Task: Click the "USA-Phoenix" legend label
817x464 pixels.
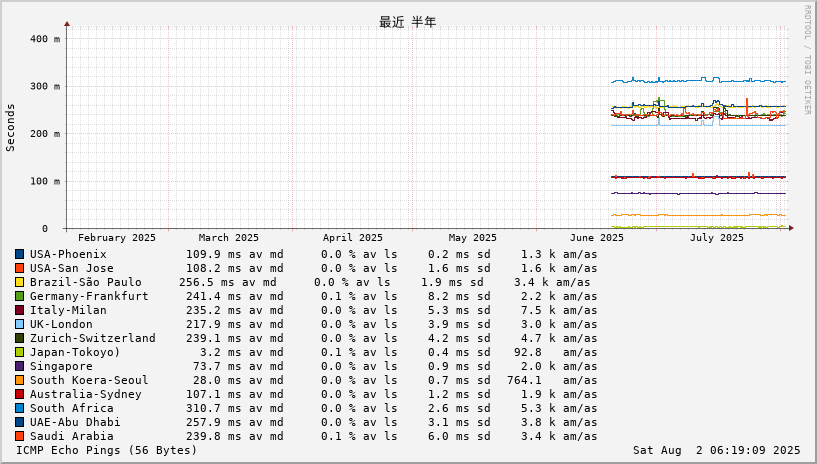Action: pos(68,254)
